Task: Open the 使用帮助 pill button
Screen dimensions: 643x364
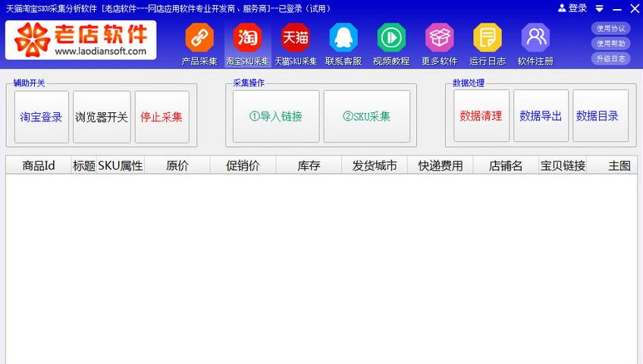Action: 610,43
